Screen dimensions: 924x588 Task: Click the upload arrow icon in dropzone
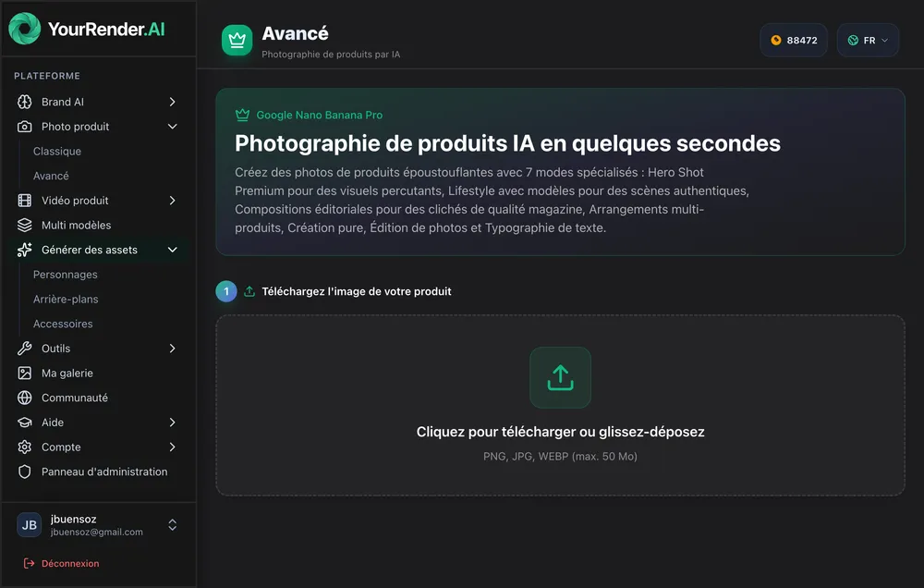coord(561,378)
